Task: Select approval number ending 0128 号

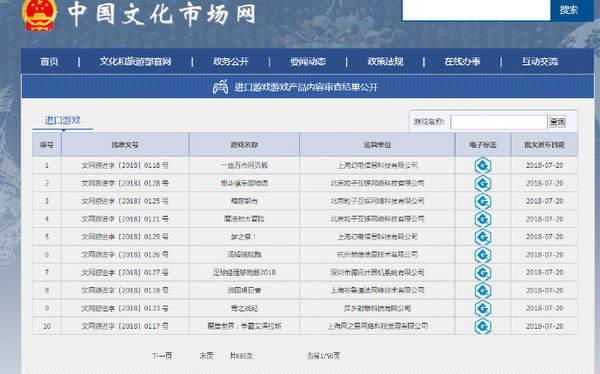Action: tap(125, 183)
